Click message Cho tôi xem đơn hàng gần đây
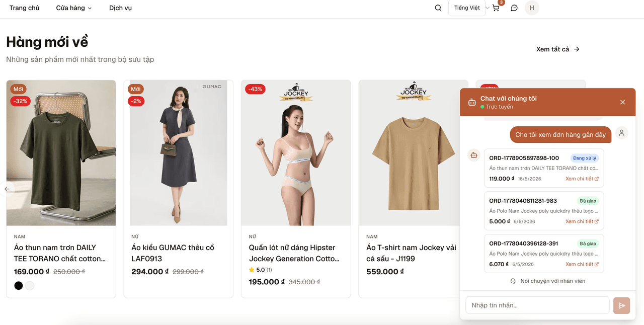The image size is (644, 325). 560,135
